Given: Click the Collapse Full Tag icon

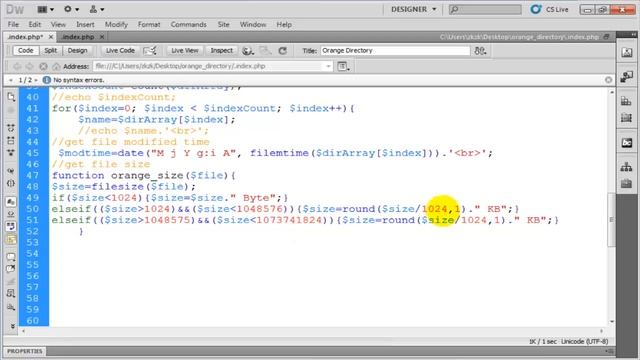Looking at the screenshot, I should point(11,128).
